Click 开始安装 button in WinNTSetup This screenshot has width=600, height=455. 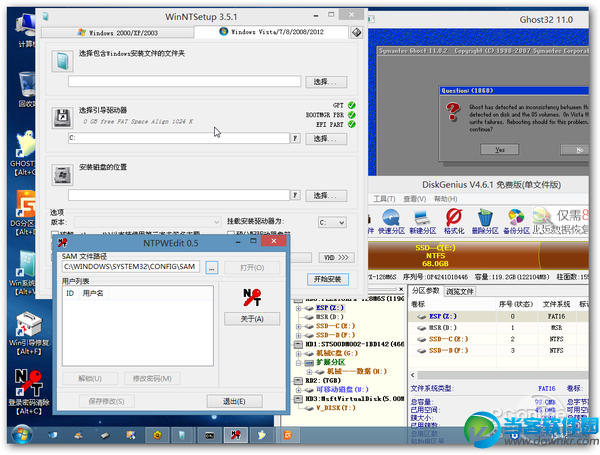[x=328, y=279]
